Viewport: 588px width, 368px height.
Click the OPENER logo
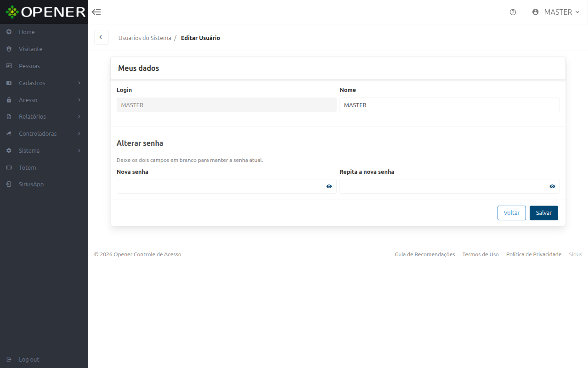45,12
